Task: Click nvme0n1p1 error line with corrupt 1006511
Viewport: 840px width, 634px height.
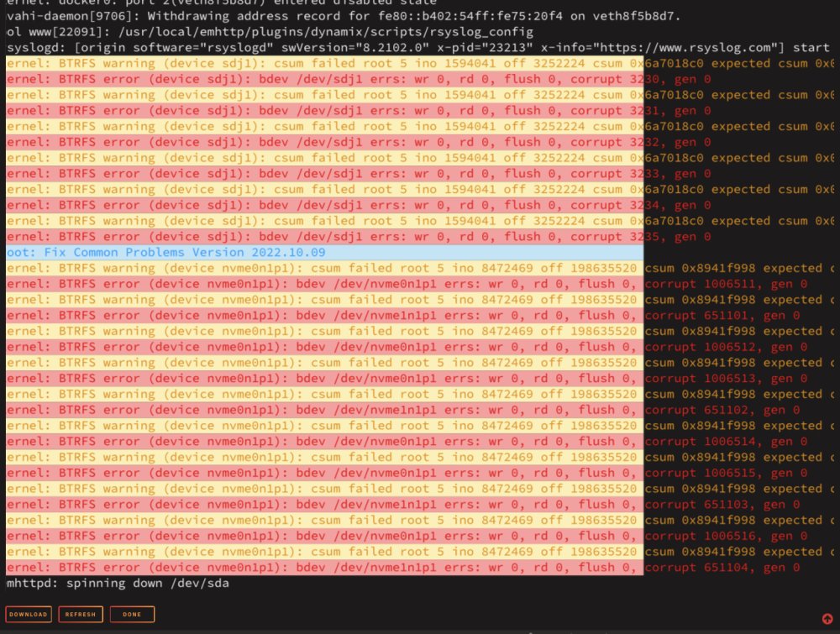Action: click(407, 284)
